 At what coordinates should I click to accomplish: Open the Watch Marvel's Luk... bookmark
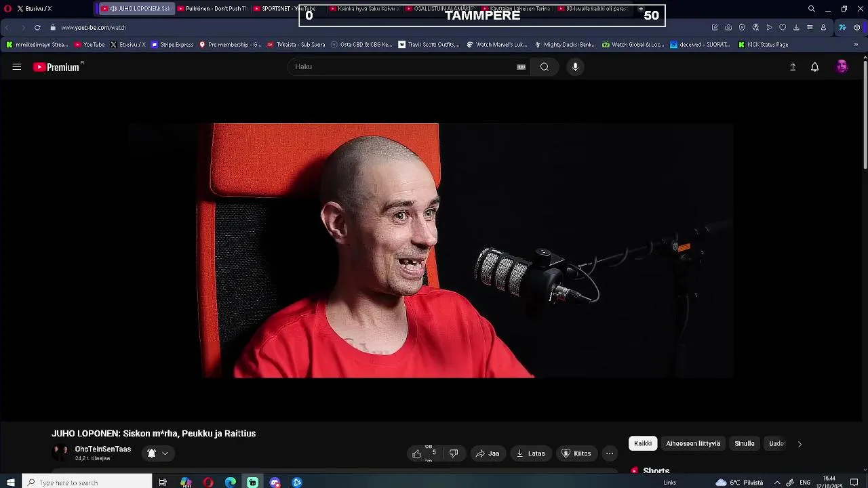496,45
